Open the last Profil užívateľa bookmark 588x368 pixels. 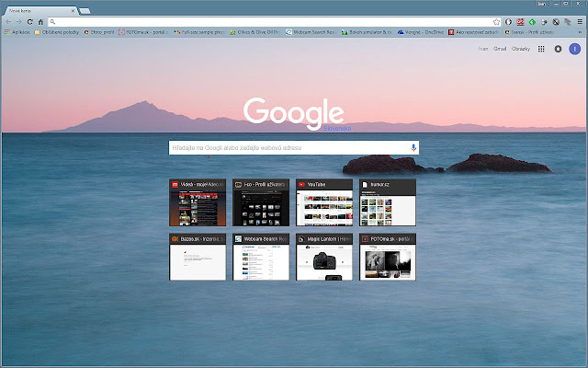pyautogui.click(x=529, y=32)
